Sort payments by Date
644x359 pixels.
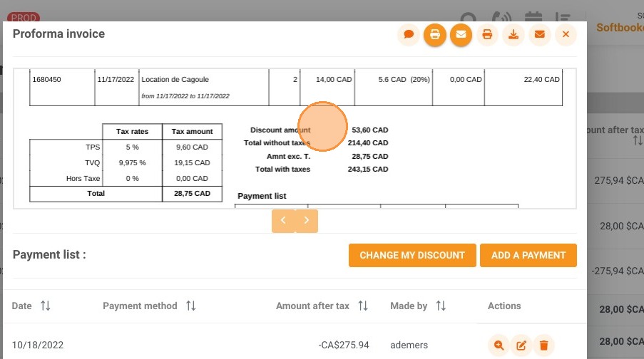(45, 306)
